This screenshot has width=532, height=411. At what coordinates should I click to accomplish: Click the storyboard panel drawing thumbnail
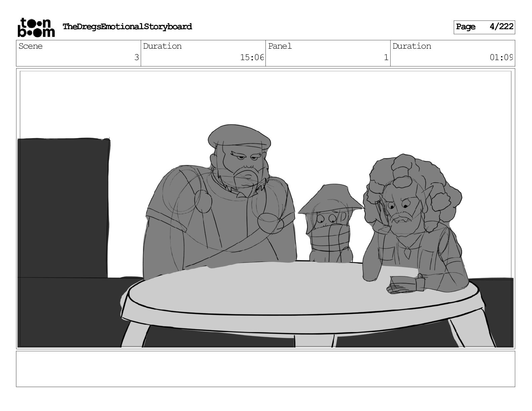(x=266, y=209)
